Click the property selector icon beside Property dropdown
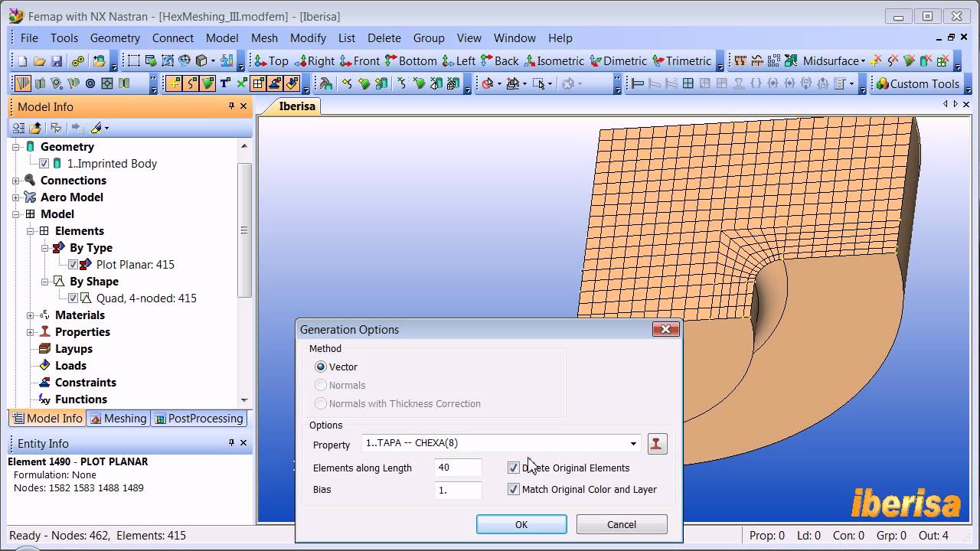 click(x=657, y=444)
